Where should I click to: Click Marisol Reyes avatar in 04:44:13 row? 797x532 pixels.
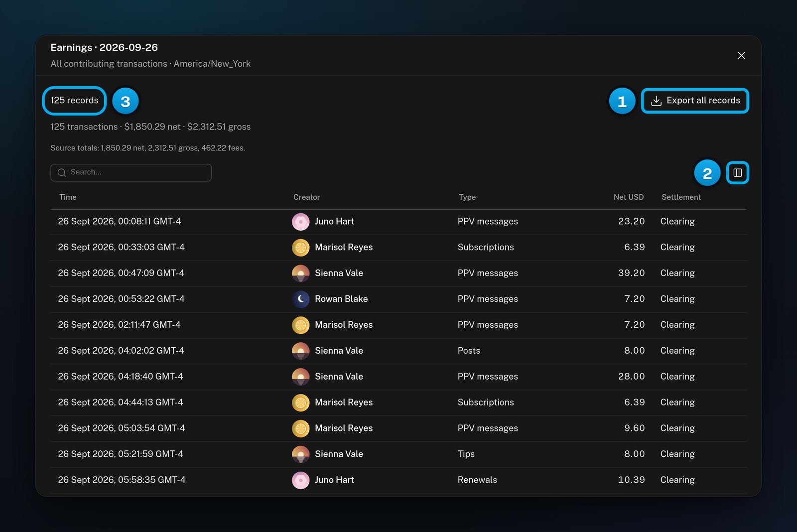tap(300, 402)
